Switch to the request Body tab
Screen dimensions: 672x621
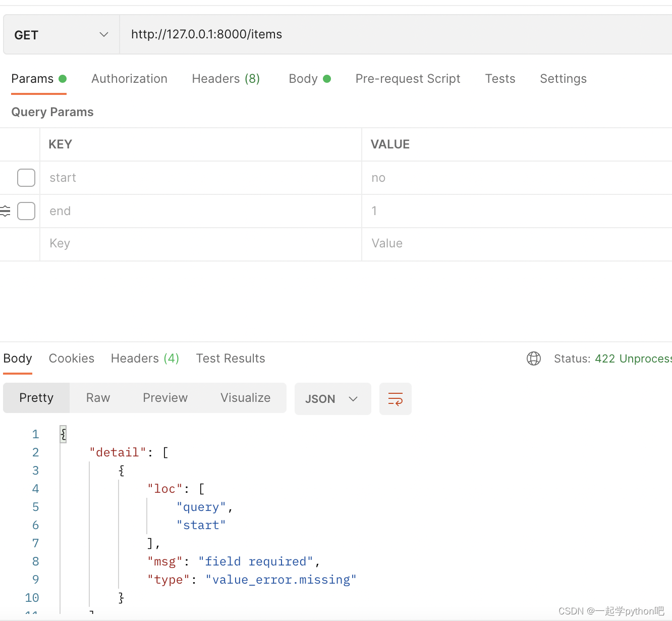pos(310,79)
